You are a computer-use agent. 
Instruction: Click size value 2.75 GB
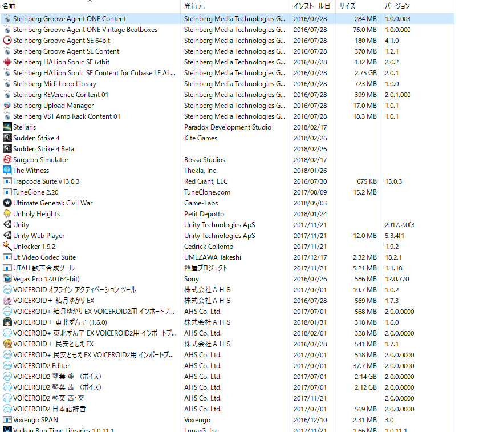click(365, 73)
